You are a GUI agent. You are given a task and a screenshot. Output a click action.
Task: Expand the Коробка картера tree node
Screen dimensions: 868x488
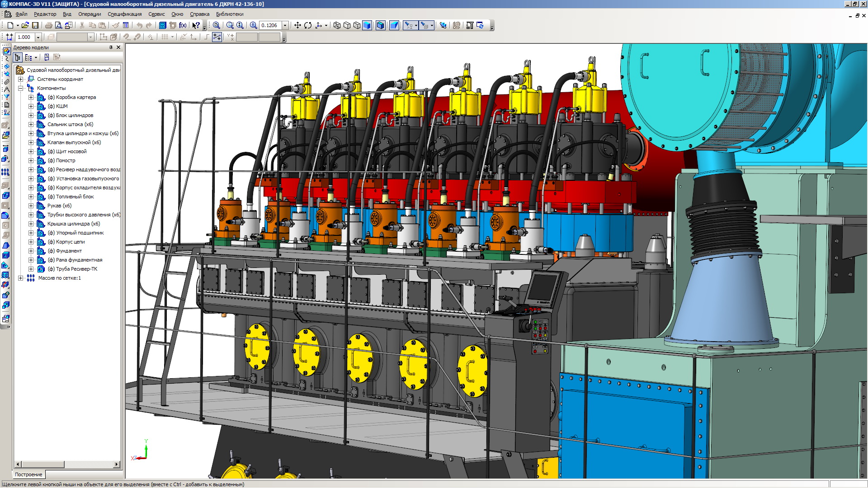tap(31, 97)
